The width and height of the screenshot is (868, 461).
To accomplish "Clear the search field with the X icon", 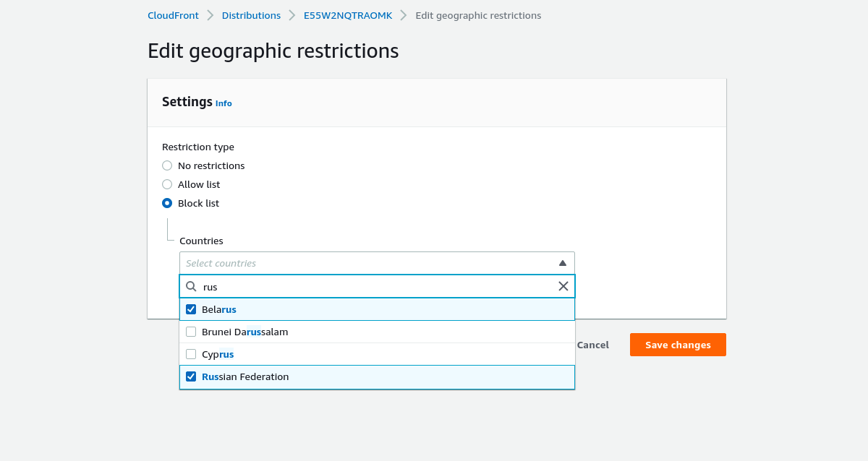I will [x=563, y=286].
